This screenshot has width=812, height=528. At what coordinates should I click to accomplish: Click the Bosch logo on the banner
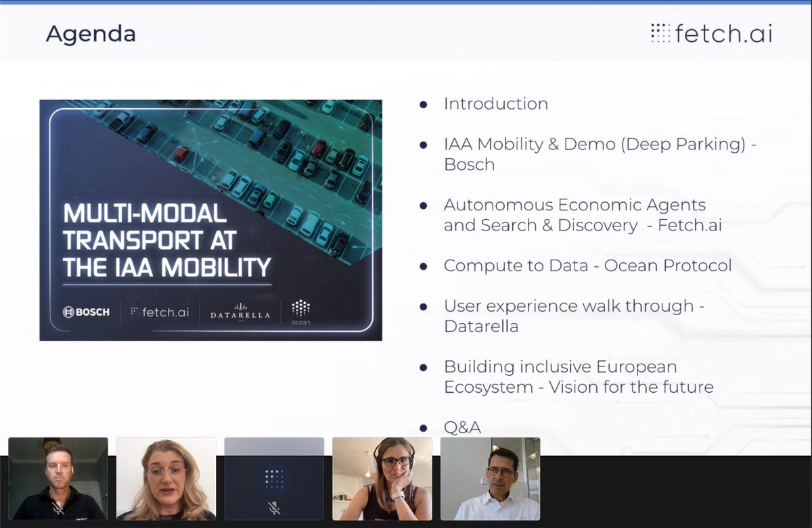86,312
